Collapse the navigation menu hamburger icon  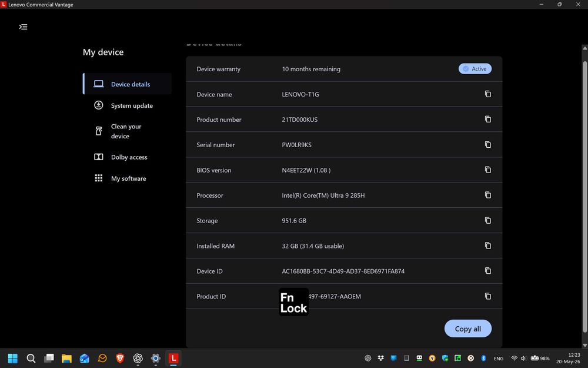coord(24,26)
